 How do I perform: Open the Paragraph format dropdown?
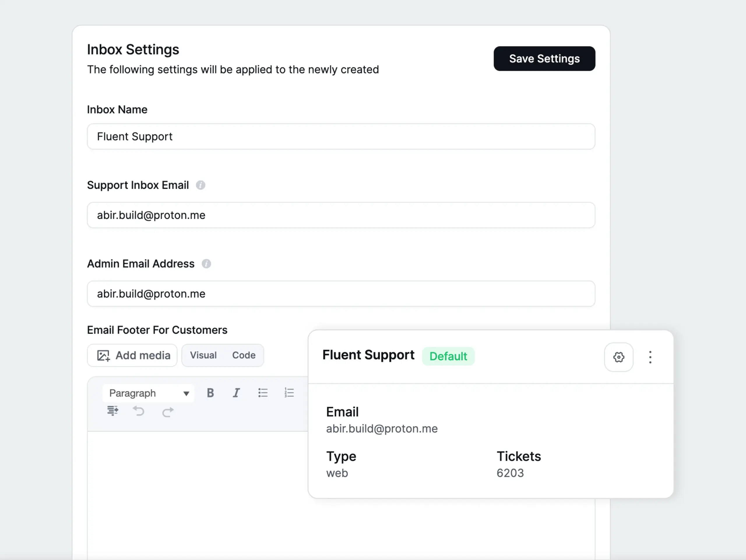click(149, 393)
